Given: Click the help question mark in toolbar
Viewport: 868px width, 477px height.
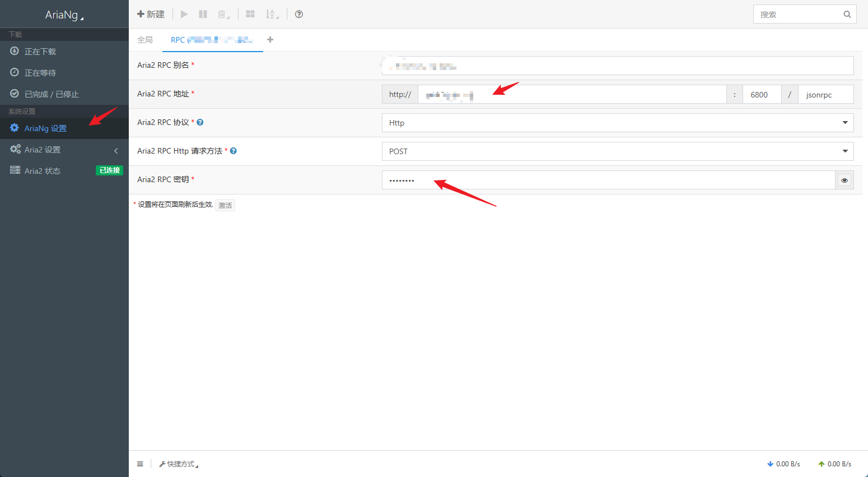Looking at the screenshot, I should pyautogui.click(x=299, y=14).
